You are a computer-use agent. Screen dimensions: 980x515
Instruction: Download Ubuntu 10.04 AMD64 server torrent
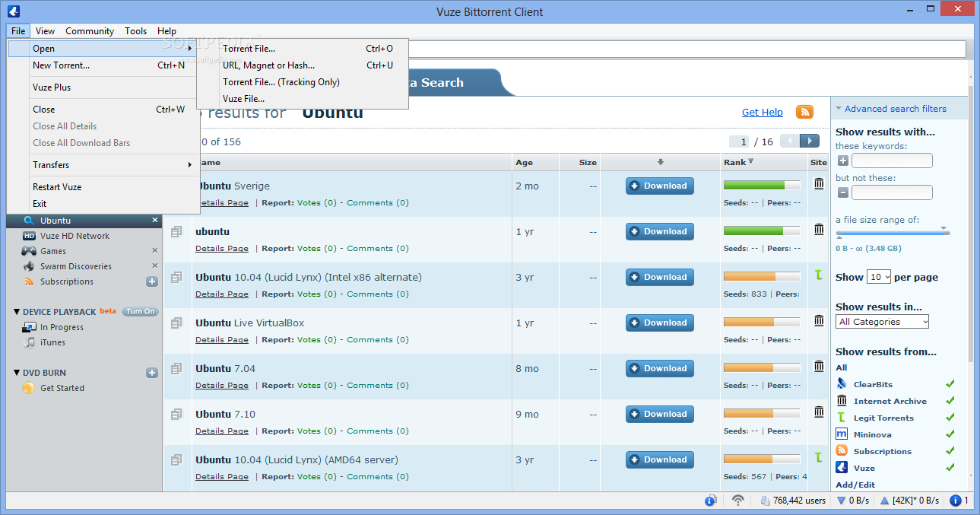(660, 459)
